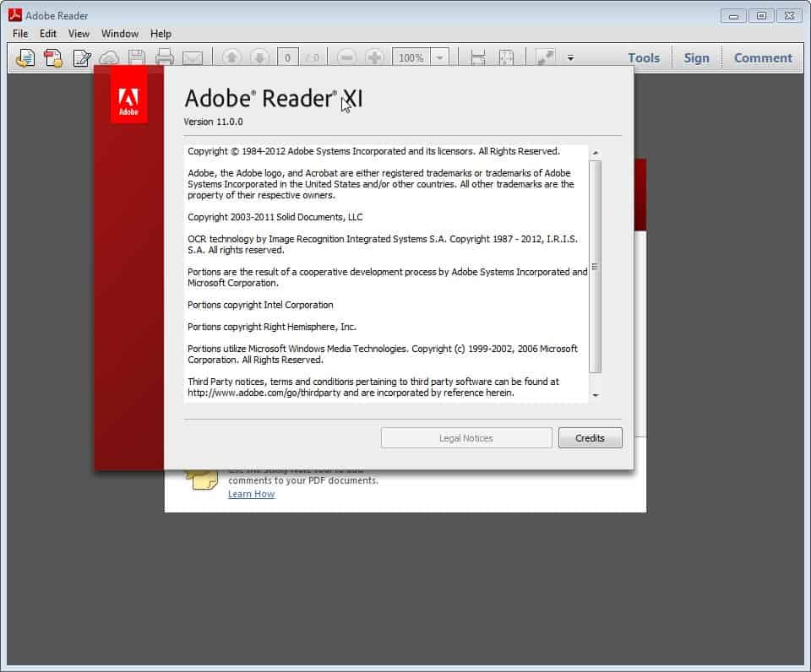Click the Email document icon

point(193,57)
